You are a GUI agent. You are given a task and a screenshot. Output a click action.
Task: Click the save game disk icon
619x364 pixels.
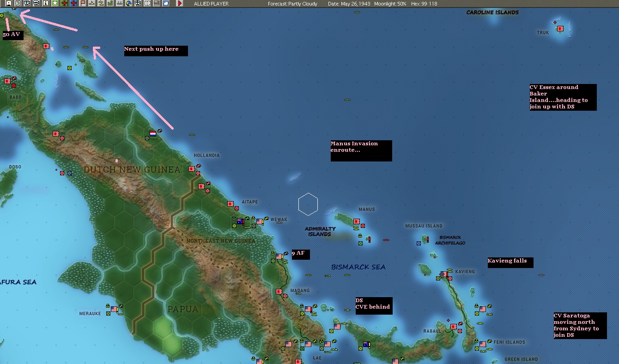9,3
